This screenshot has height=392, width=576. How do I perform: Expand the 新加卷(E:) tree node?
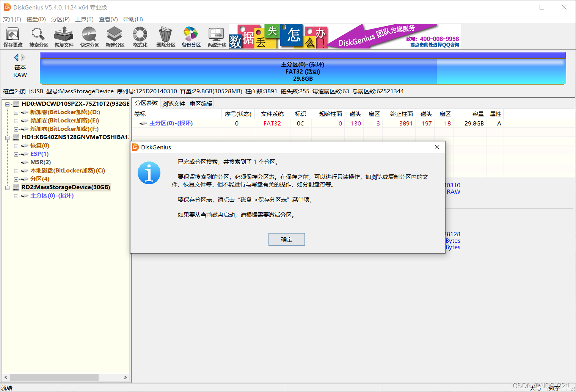[16, 121]
